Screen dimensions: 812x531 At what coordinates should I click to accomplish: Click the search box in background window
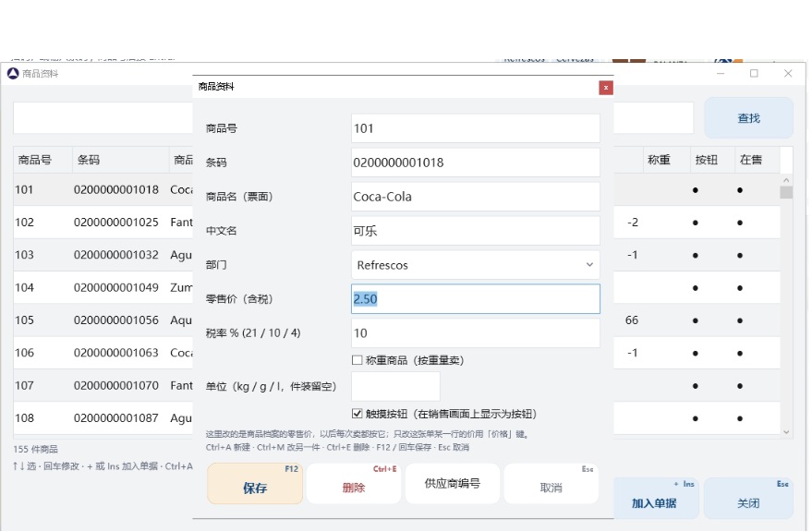tap(103, 118)
